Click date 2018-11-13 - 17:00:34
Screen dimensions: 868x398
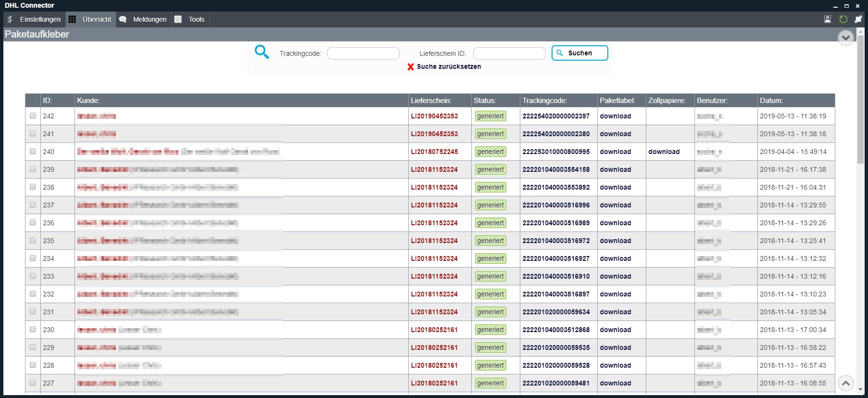pos(793,330)
